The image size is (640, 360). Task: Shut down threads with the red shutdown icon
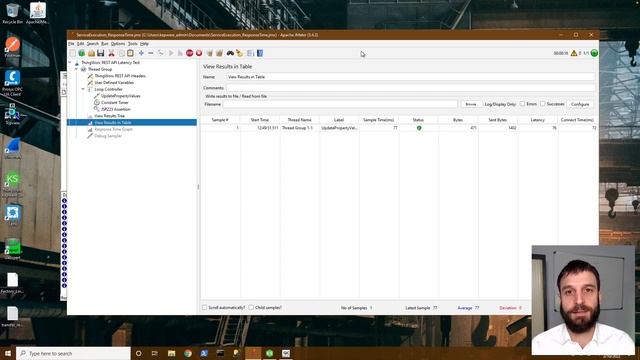pos(199,53)
